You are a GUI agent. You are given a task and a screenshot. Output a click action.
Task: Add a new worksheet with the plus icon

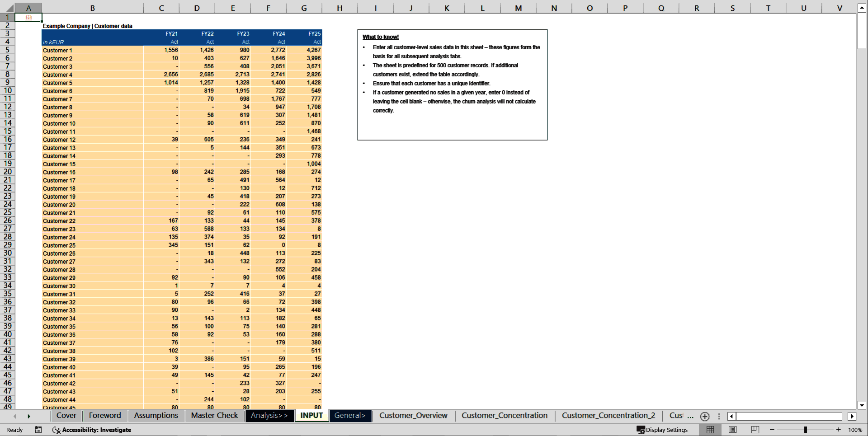tap(704, 416)
